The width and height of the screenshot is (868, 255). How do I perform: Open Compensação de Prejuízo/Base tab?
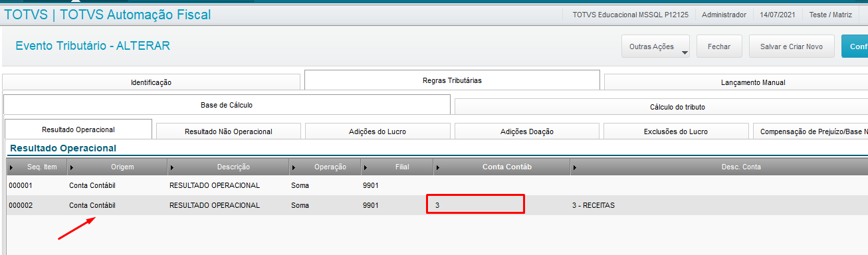click(810, 131)
